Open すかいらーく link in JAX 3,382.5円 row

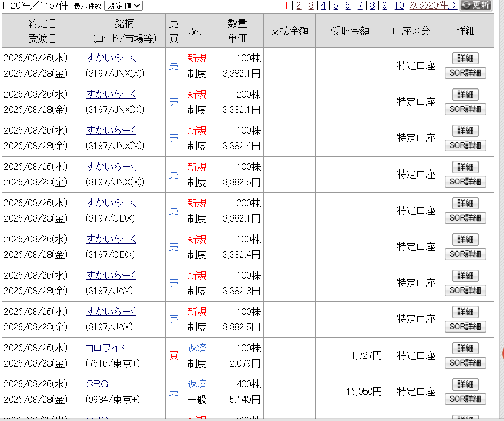pyautogui.click(x=111, y=311)
